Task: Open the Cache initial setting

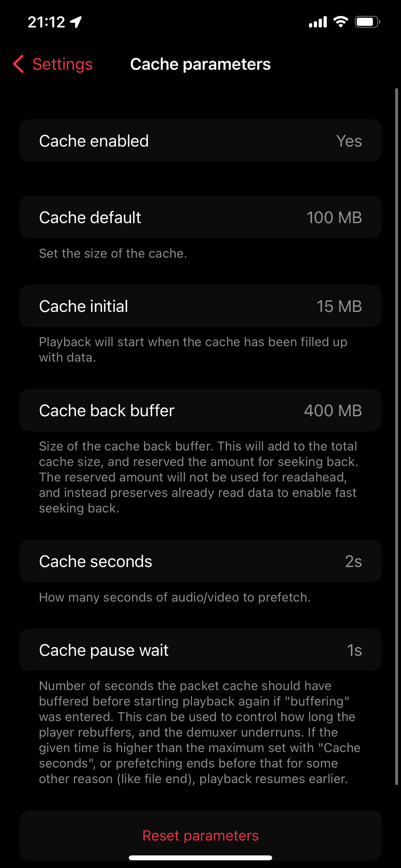Action: coord(200,306)
